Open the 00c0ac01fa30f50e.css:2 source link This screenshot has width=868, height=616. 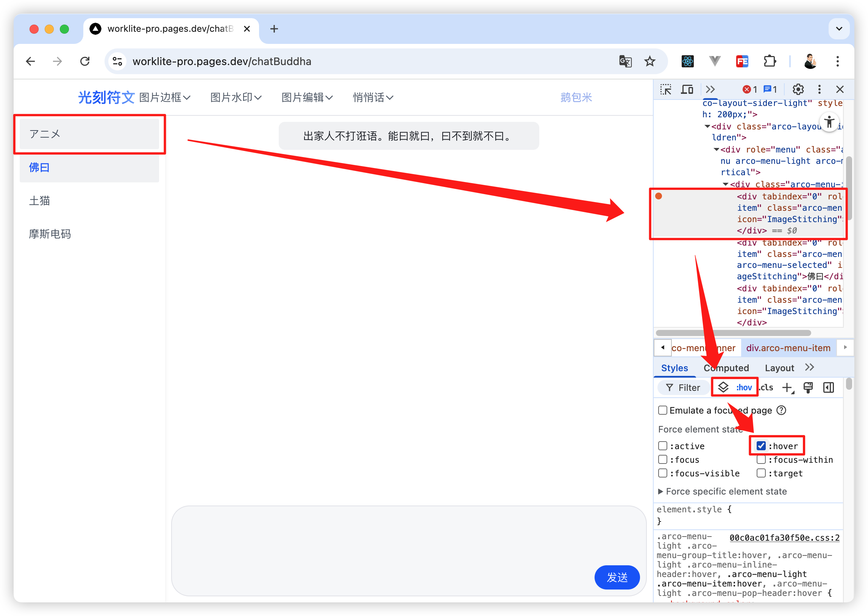[784, 537]
